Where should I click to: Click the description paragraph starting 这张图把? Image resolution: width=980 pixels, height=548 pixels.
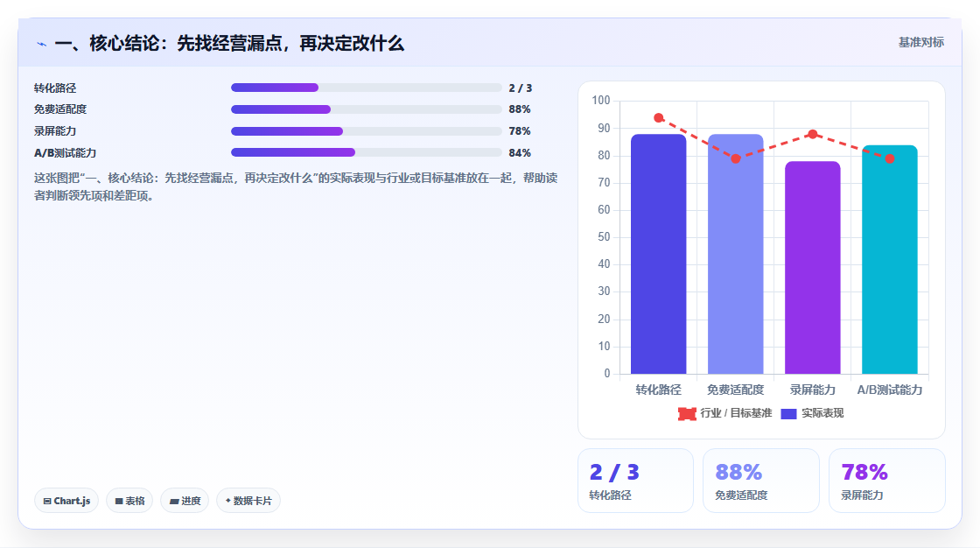296,186
